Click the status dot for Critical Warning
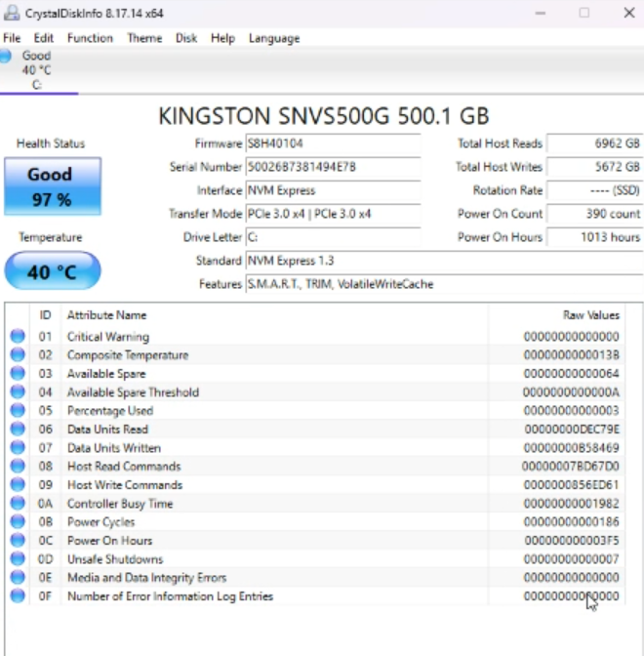The width and height of the screenshot is (644, 656). [18, 336]
